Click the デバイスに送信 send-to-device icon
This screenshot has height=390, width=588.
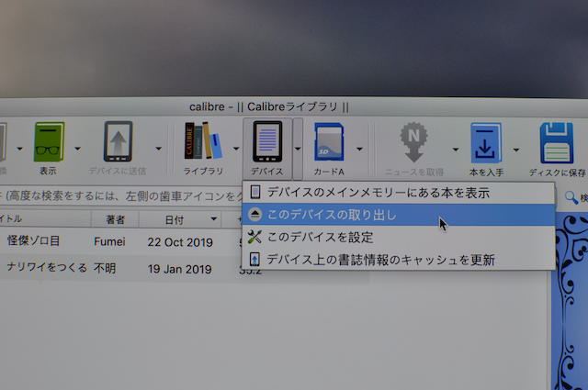[119, 141]
